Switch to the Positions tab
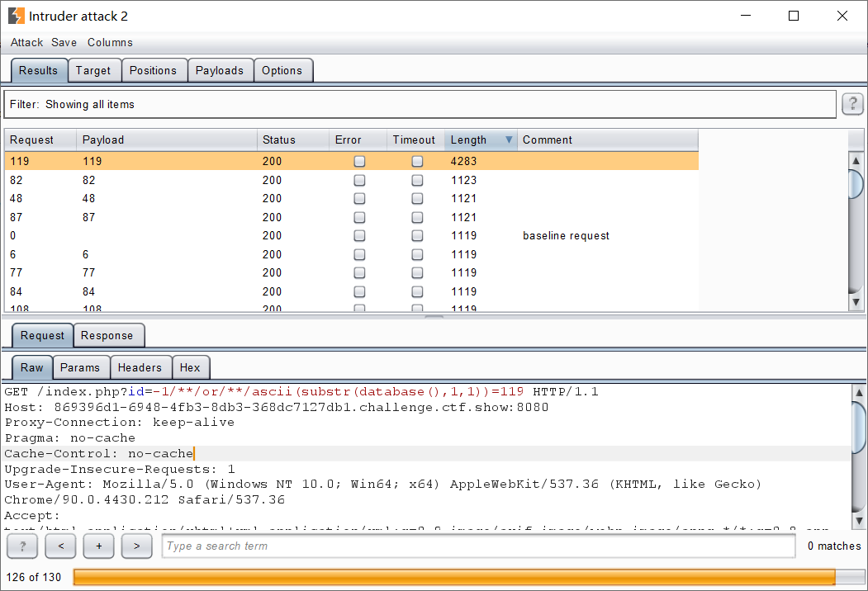Viewport: 868px width, 591px height. point(154,70)
